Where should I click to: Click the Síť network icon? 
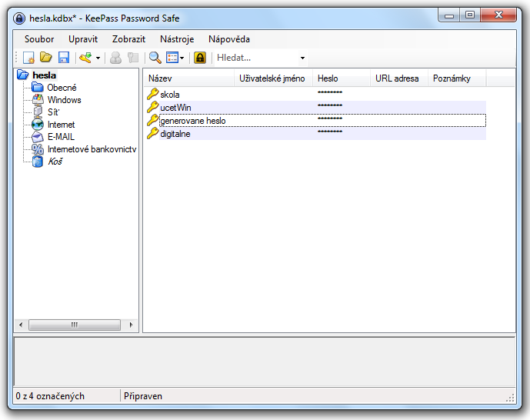pos(38,112)
